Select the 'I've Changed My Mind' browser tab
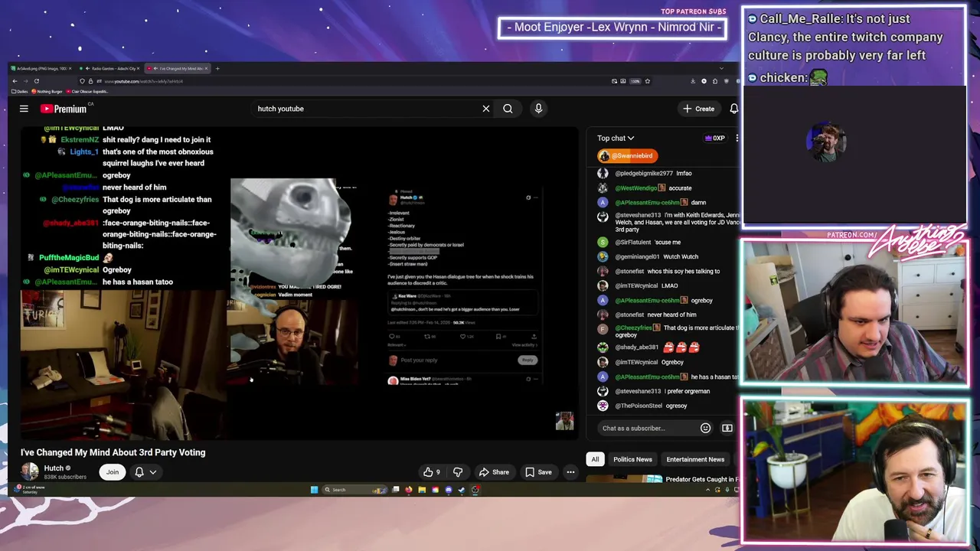980x551 pixels. tap(177, 69)
